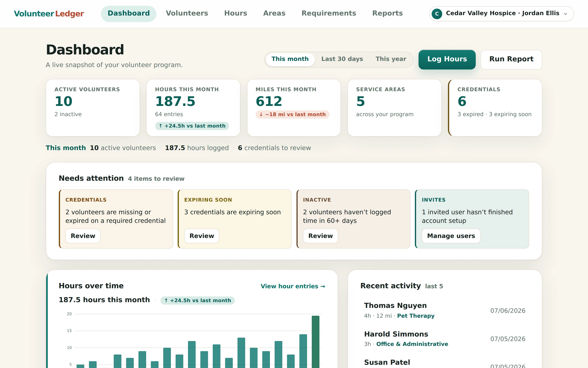Click the "4 items to review" label

[156, 179]
